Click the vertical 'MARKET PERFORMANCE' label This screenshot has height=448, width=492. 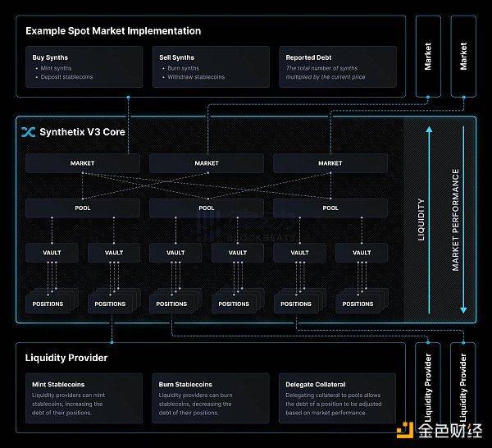455,220
